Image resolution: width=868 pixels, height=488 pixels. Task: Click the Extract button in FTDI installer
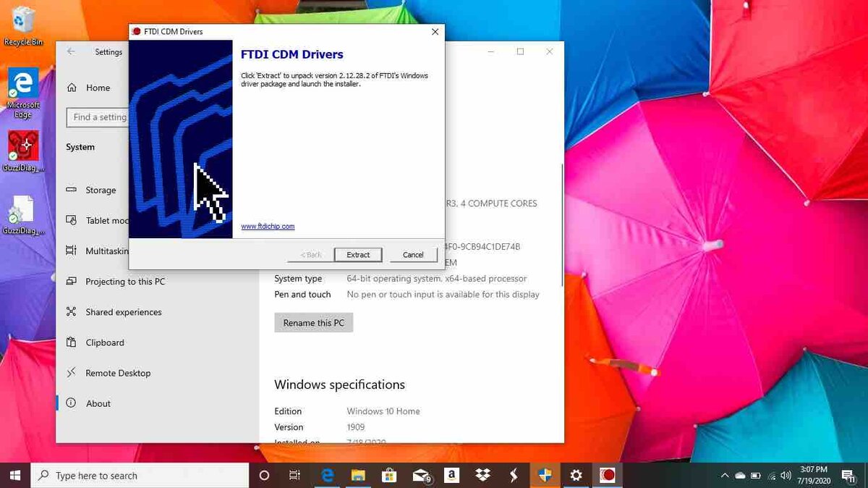(358, 255)
